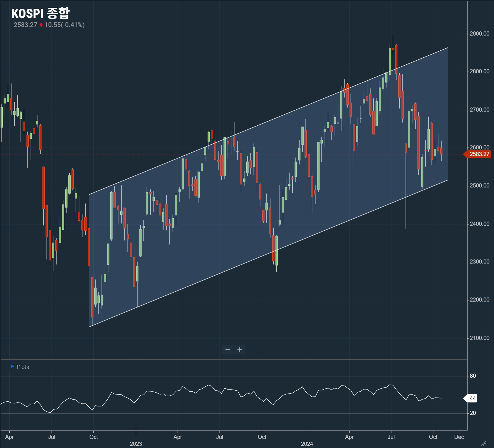Click the minus zoom out button
The width and height of the screenshot is (494, 448).
[x=228, y=350]
